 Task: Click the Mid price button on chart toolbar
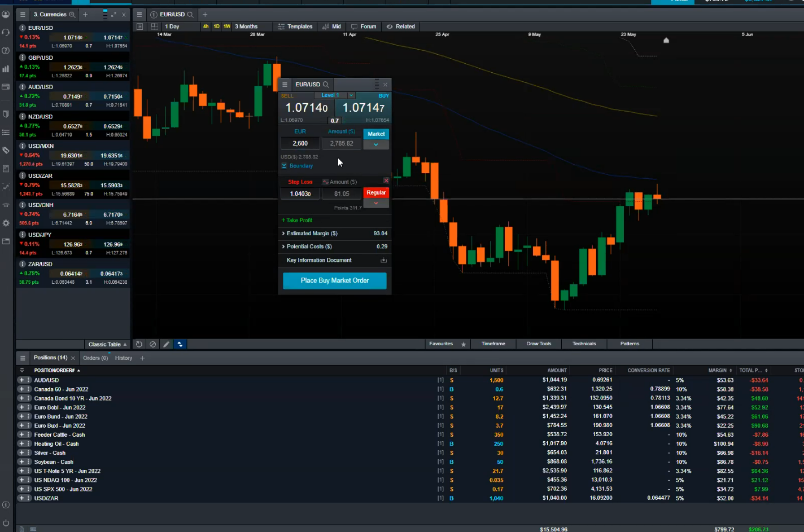[x=332, y=27]
